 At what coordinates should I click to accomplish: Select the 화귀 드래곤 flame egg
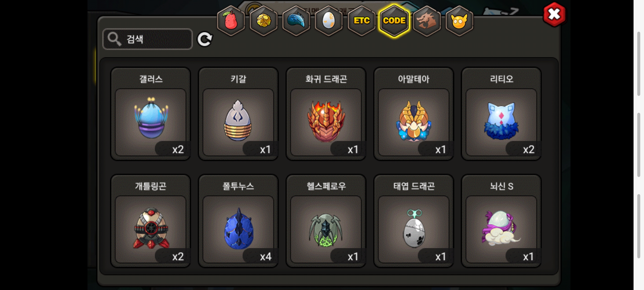pos(326,114)
